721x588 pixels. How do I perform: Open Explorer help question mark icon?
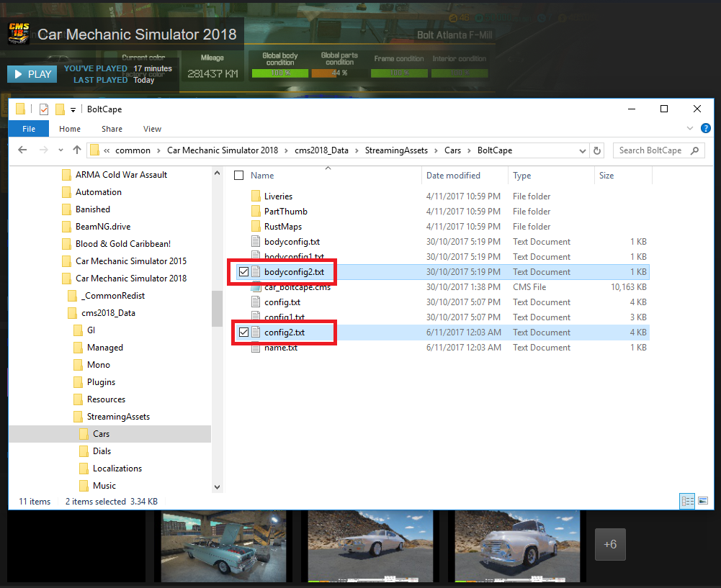pos(705,129)
